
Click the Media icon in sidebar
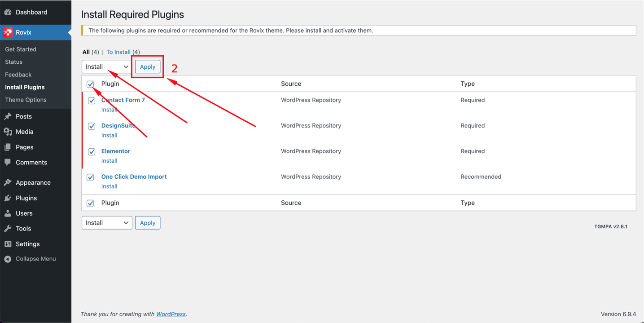click(8, 132)
